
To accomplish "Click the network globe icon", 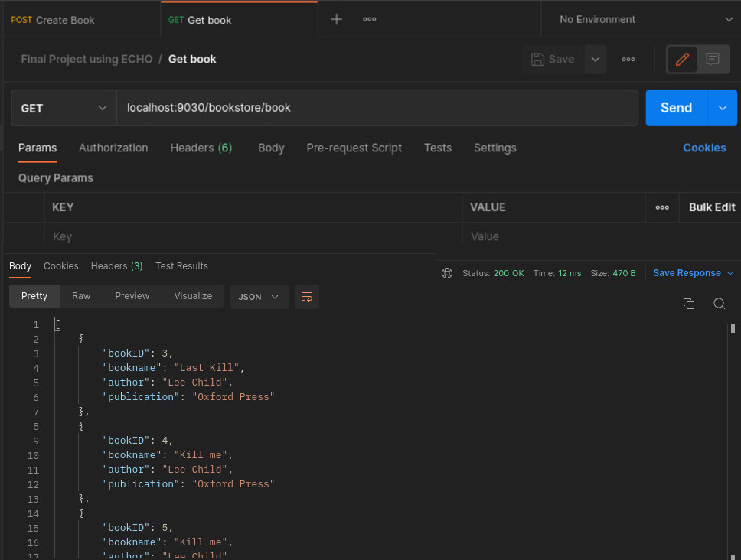I will (447, 273).
